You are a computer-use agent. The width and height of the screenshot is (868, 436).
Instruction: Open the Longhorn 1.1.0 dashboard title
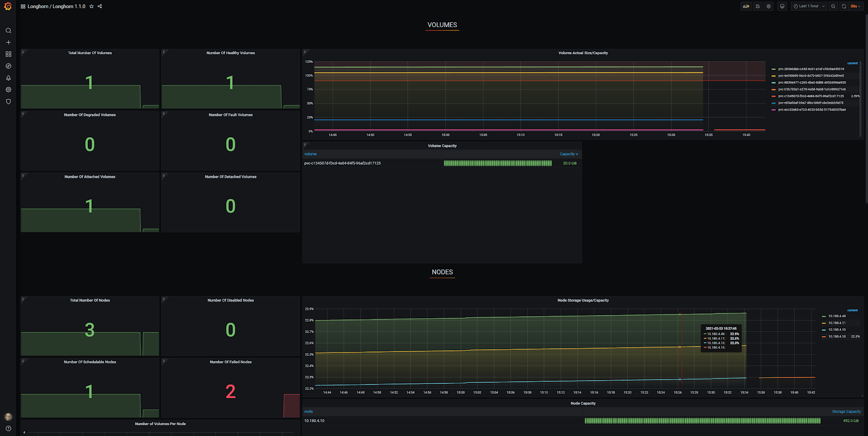tap(69, 7)
